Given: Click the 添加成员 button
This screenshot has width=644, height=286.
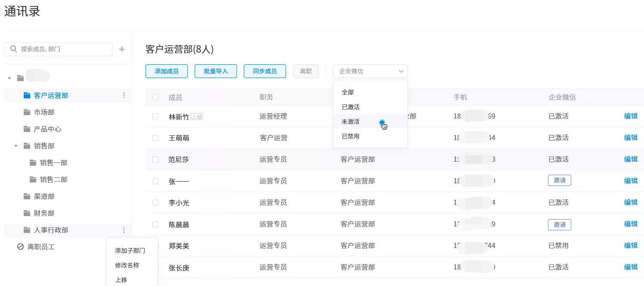Looking at the screenshot, I should 167,71.
